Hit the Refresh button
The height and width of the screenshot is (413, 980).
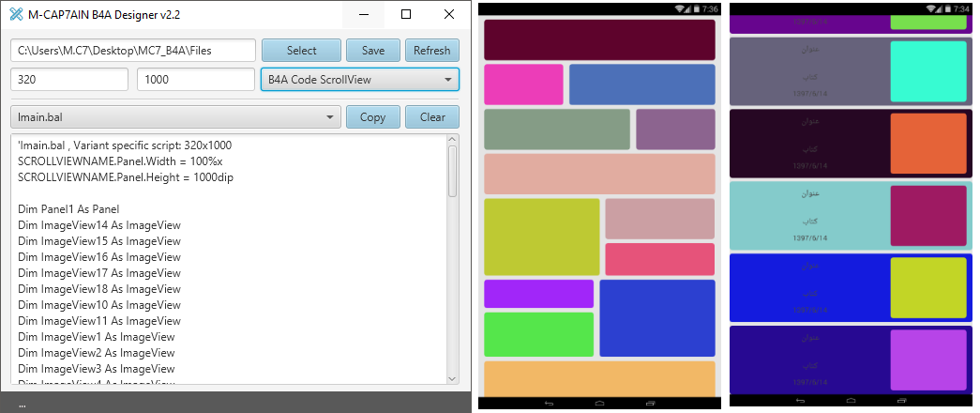coord(431,51)
